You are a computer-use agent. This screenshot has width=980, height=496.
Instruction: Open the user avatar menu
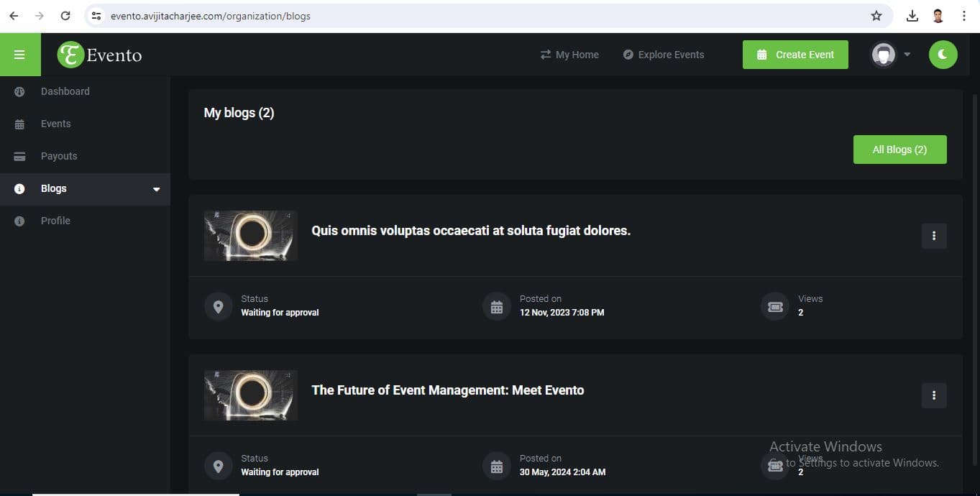(x=884, y=55)
